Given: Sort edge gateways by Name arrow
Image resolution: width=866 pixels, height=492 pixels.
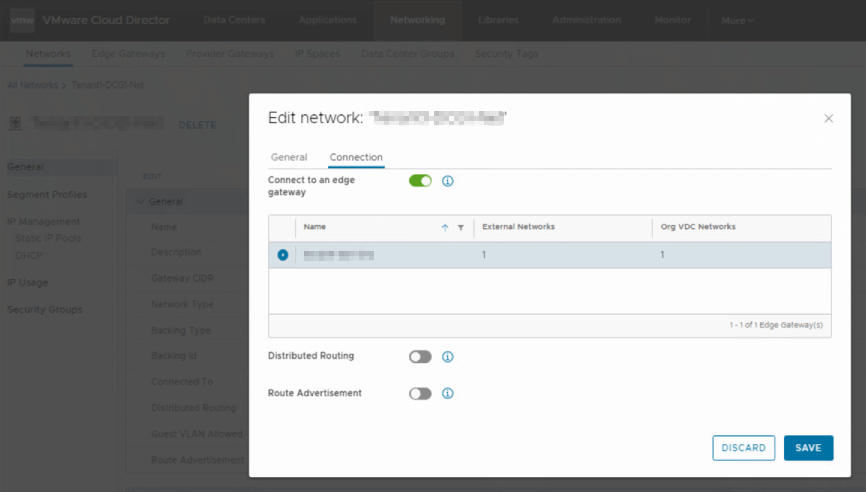Looking at the screenshot, I should pyautogui.click(x=445, y=227).
